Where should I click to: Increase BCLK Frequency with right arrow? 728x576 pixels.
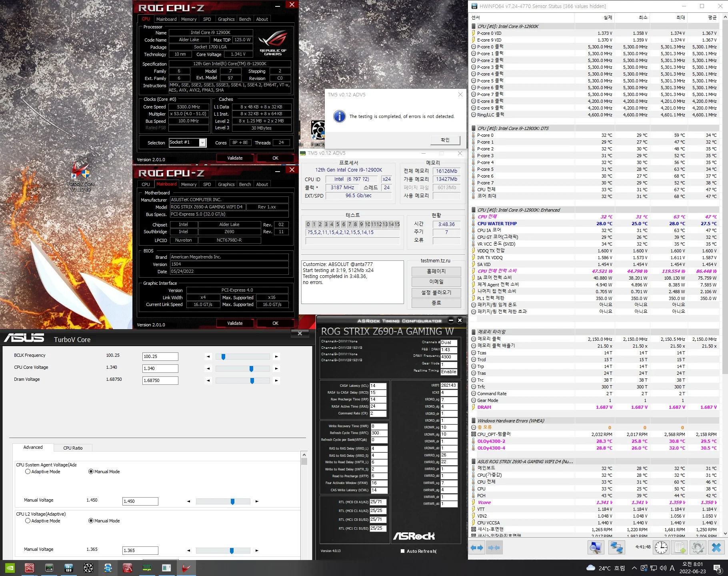[276, 356]
